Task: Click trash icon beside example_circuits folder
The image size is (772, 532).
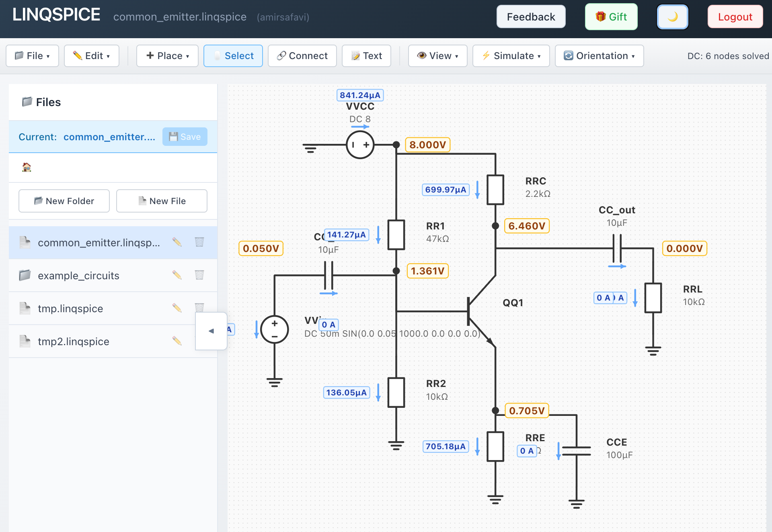Action: coord(199,275)
